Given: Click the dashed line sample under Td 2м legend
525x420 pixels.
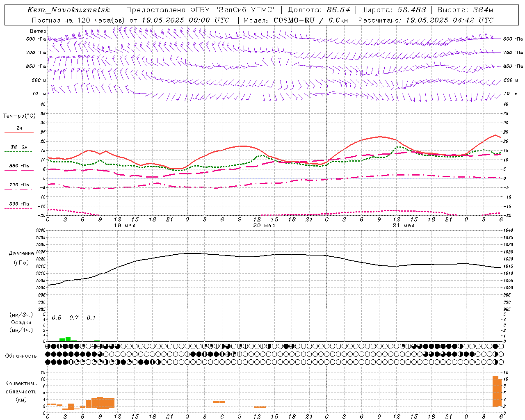Looking at the screenshot, I should [x=18, y=151].
